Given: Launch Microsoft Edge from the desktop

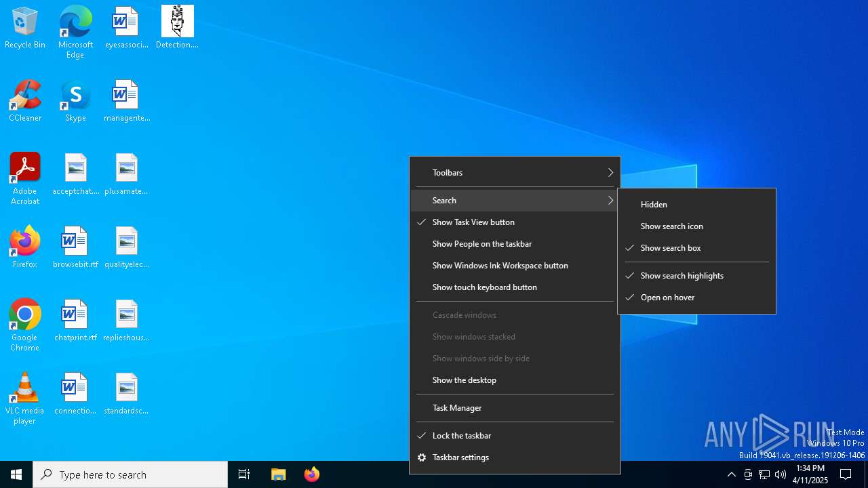Looking at the screenshot, I should point(75,33).
